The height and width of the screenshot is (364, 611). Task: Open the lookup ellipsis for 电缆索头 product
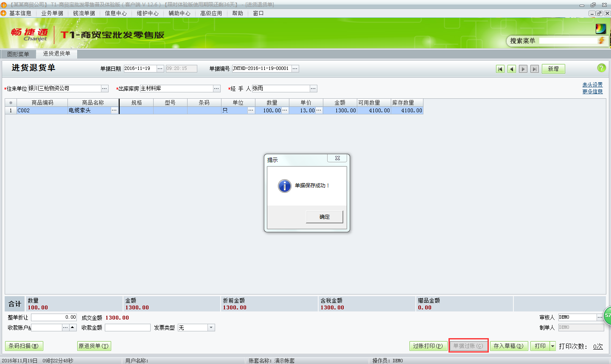[x=114, y=110]
